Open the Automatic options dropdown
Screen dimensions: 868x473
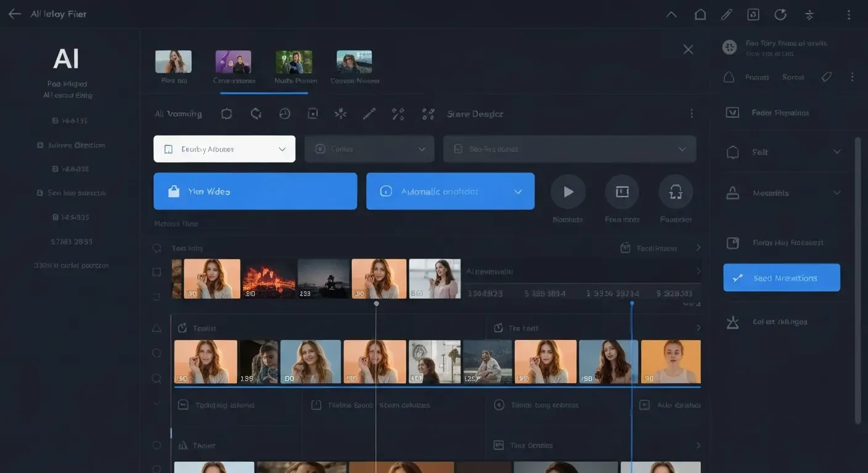point(450,191)
